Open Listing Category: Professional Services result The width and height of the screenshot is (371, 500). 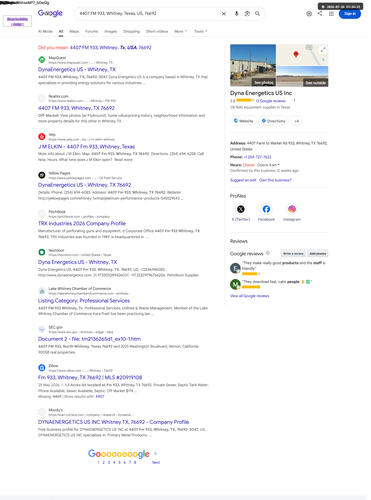(84, 301)
